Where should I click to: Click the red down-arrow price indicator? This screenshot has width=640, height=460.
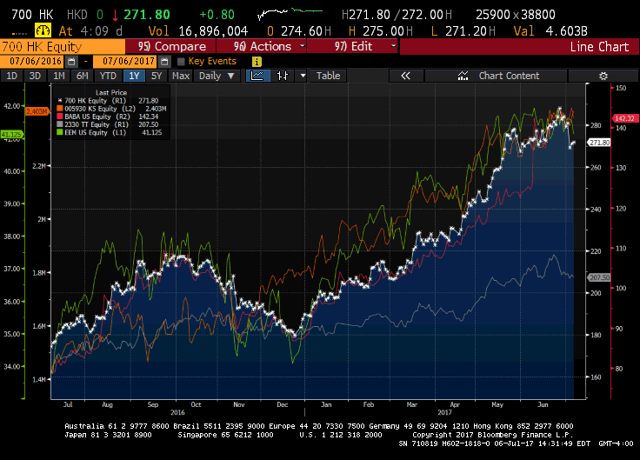115,15
